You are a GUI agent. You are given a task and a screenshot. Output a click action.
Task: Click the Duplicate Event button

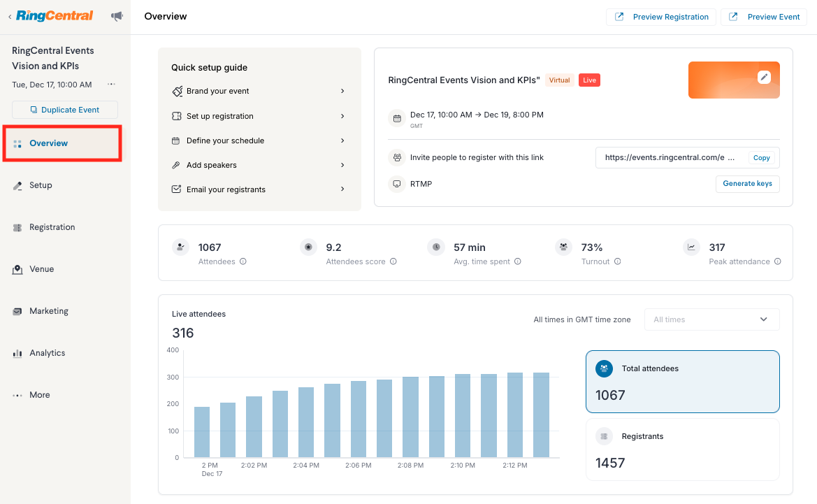65,110
